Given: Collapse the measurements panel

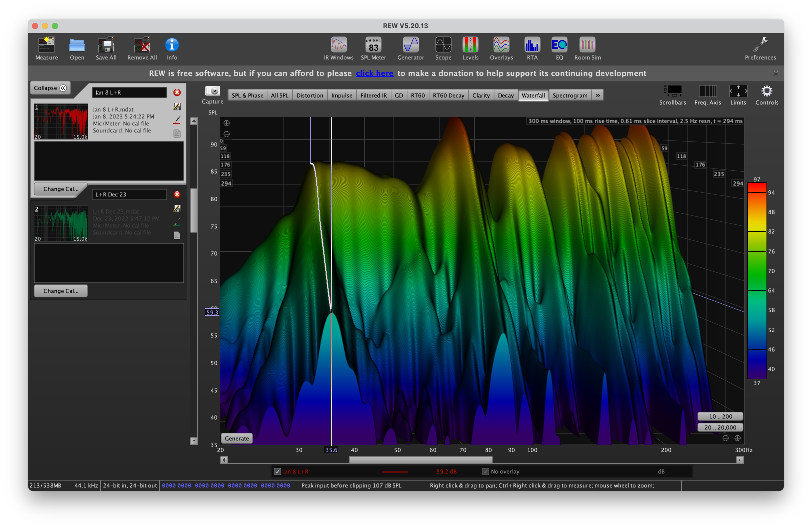Looking at the screenshot, I should click(50, 88).
